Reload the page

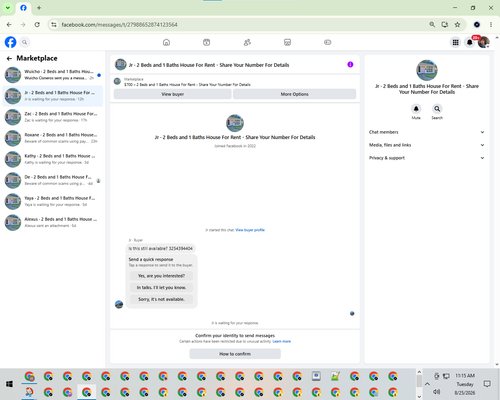37,25
